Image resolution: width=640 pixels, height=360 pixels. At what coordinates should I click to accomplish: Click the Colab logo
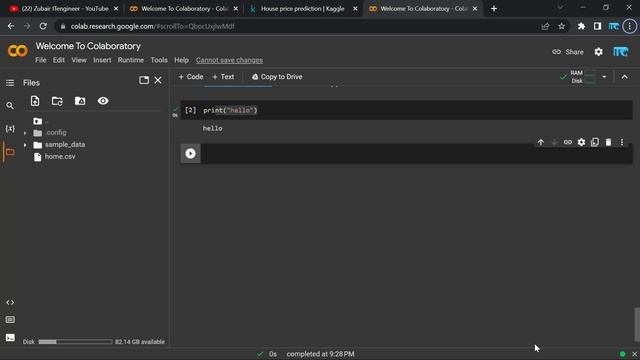tap(18, 51)
